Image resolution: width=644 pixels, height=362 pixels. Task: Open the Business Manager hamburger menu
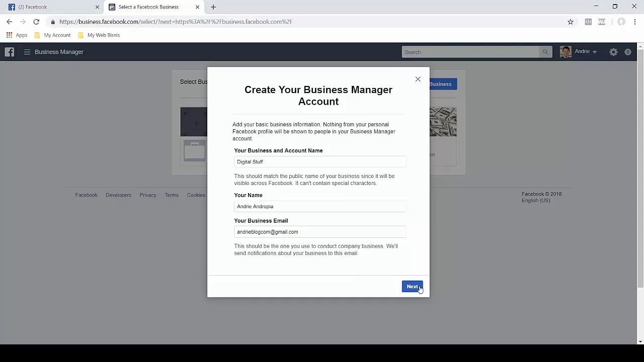pos(27,52)
